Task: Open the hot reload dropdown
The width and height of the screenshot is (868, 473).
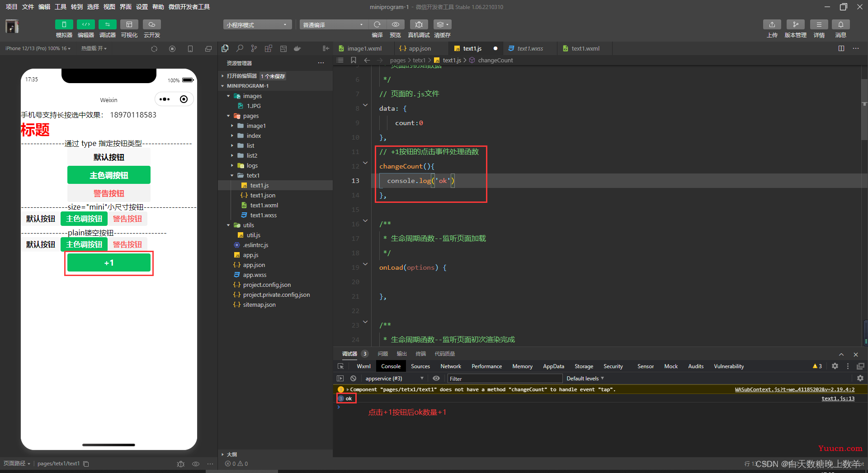Action: (x=94, y=48)
